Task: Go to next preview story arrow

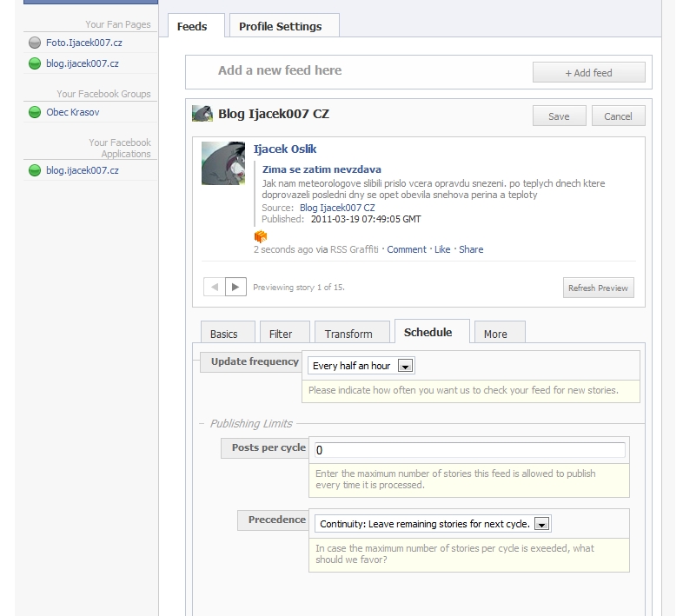Action: pos(235,287)
